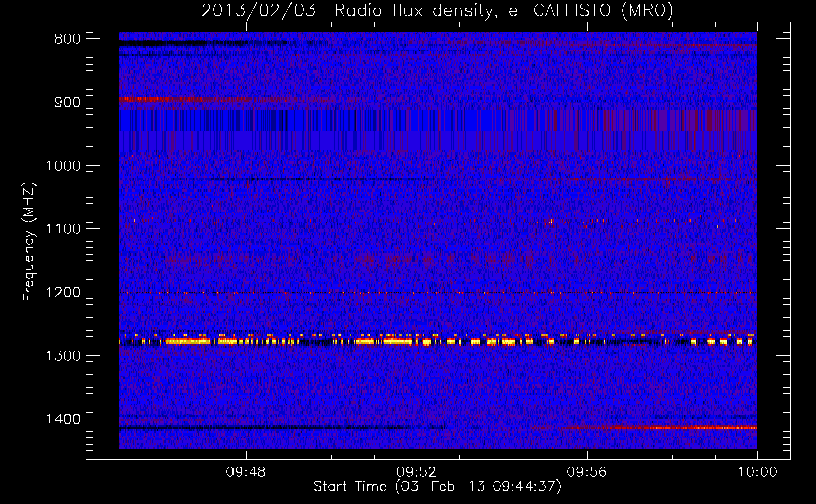Select the '1300' frequency axis label

click(x=63, y=356)
